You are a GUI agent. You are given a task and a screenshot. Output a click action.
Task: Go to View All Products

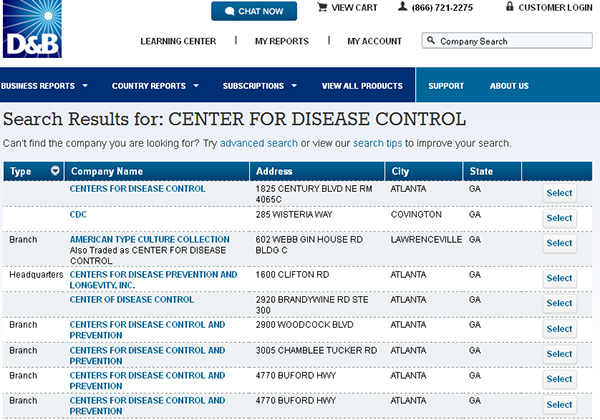coord(361,86)
